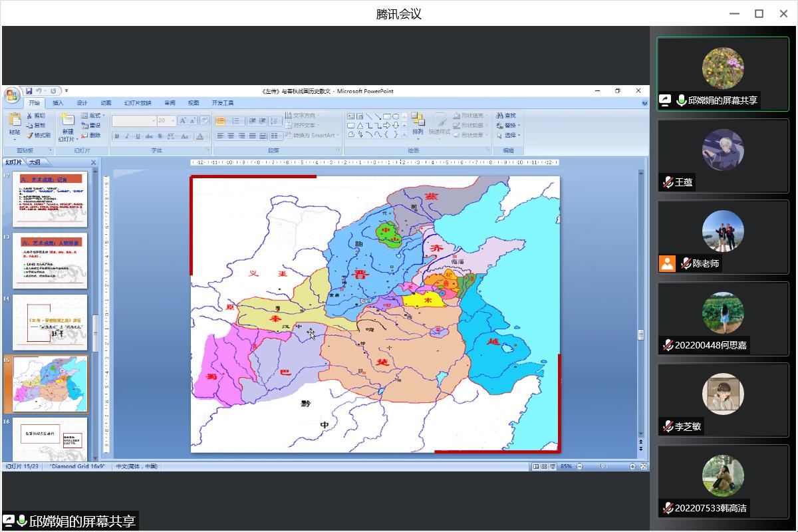Viewport: 798px width, 532px height.
Task: Open the font size dropdown
Action: coord(174,121)
